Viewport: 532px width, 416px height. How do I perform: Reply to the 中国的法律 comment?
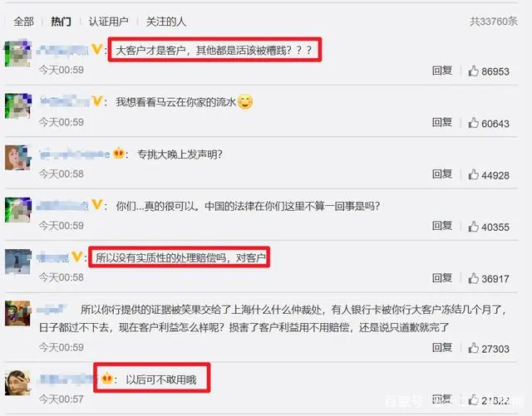442,226
